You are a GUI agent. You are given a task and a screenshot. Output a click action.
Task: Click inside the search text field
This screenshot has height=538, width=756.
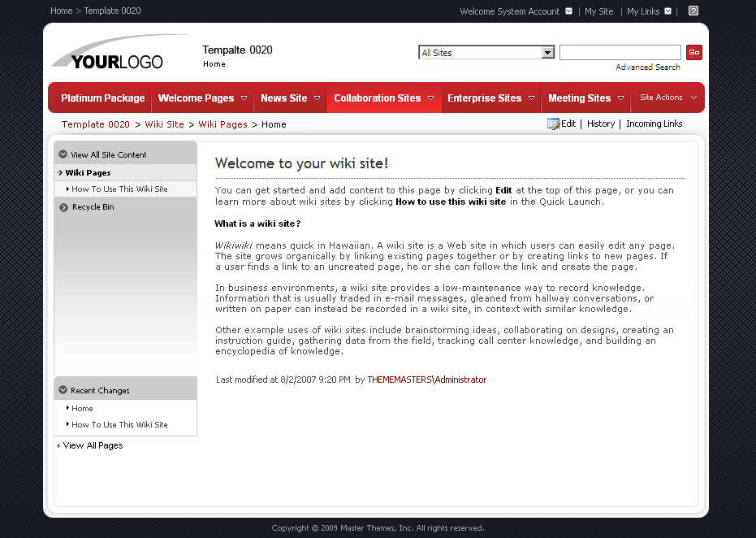620,52
